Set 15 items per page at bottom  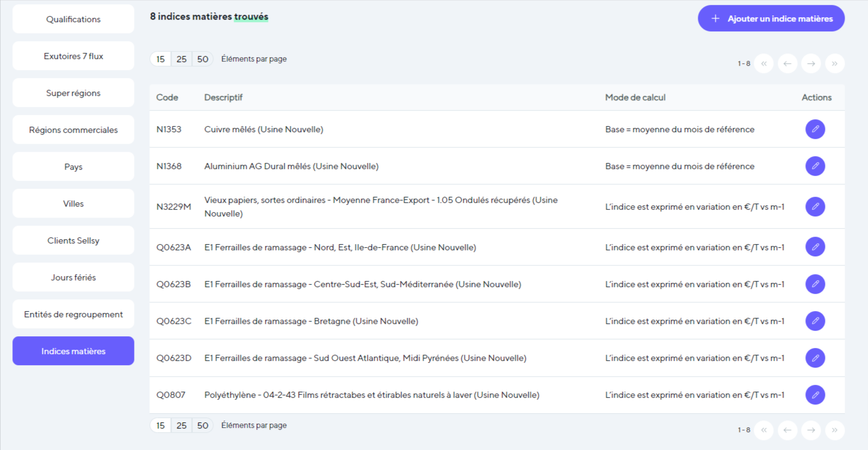point(160,425)
